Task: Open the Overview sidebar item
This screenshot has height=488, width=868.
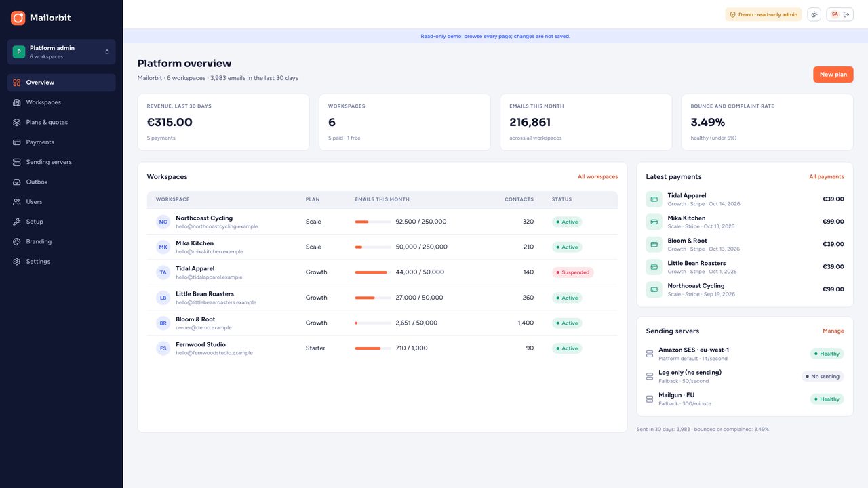Action: click(61, 83)
